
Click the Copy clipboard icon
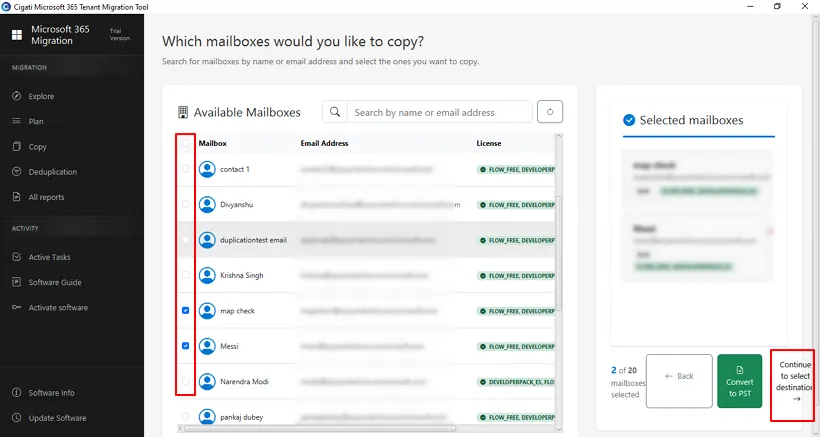coord(17,146)
